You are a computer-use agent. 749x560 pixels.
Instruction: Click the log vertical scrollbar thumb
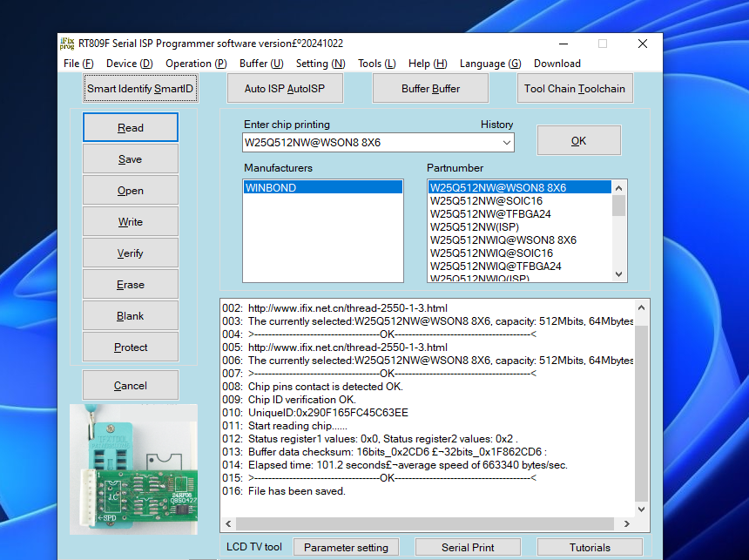(642, 414)
